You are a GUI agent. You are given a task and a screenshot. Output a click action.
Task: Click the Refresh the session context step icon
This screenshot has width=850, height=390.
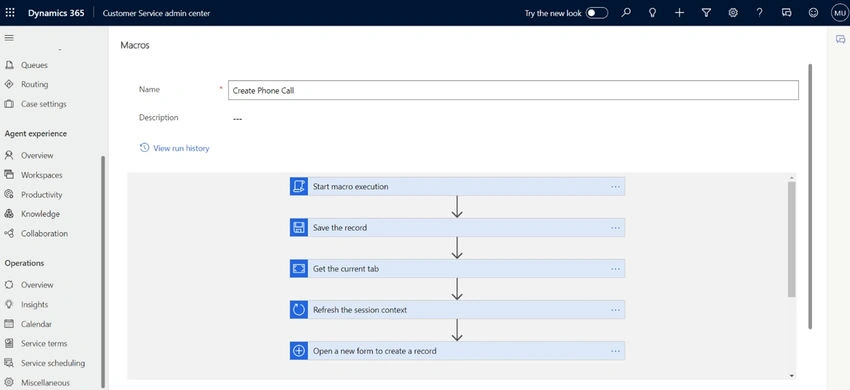[299, 310]
